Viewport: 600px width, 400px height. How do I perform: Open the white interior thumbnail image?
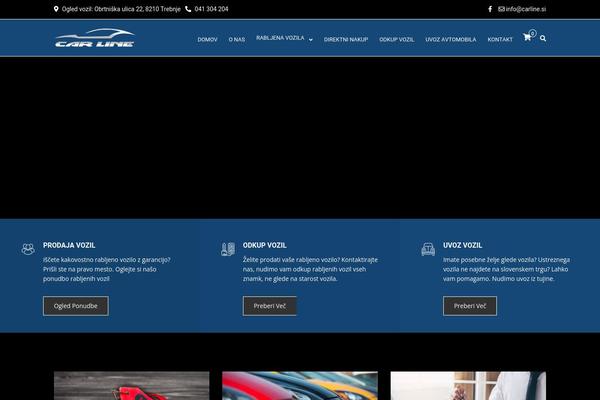pos(468,385)
